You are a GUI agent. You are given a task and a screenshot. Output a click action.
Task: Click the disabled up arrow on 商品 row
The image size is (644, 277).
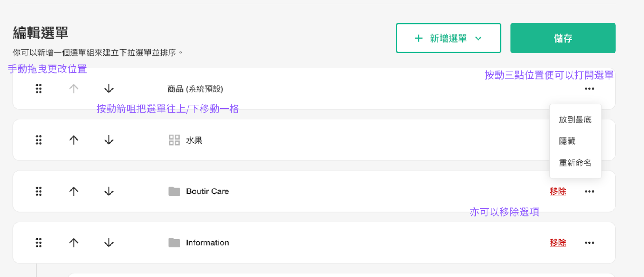(74, 89)
